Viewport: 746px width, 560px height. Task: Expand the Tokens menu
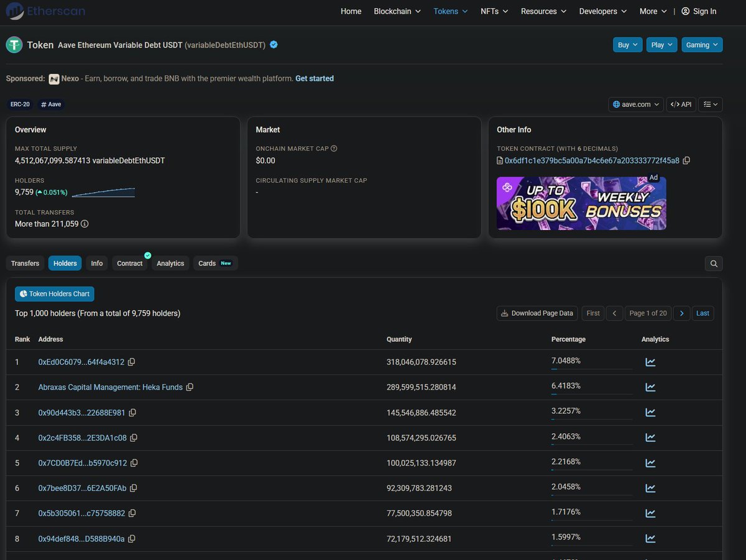click(x=451, y=11)
